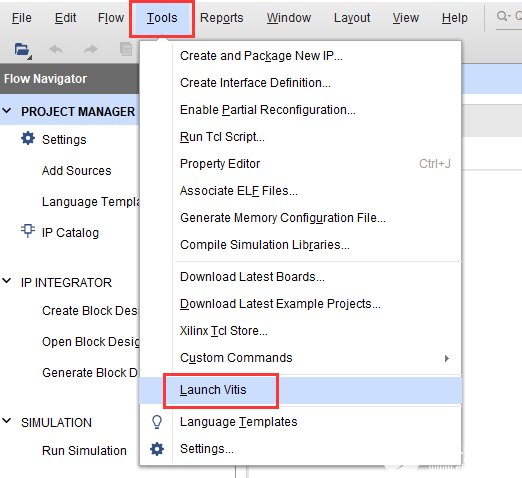Click the IP Catalog chip icon
Viewport: 522px width, 478px height.
(28, 231)
